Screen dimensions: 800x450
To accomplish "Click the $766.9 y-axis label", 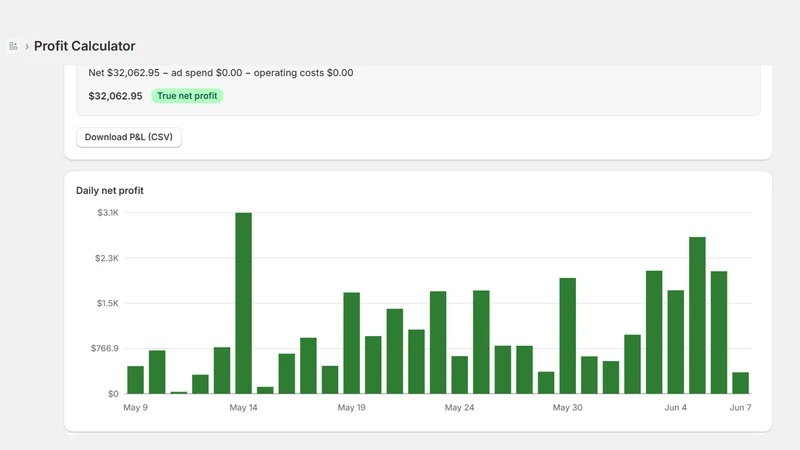I will [105, 348].
